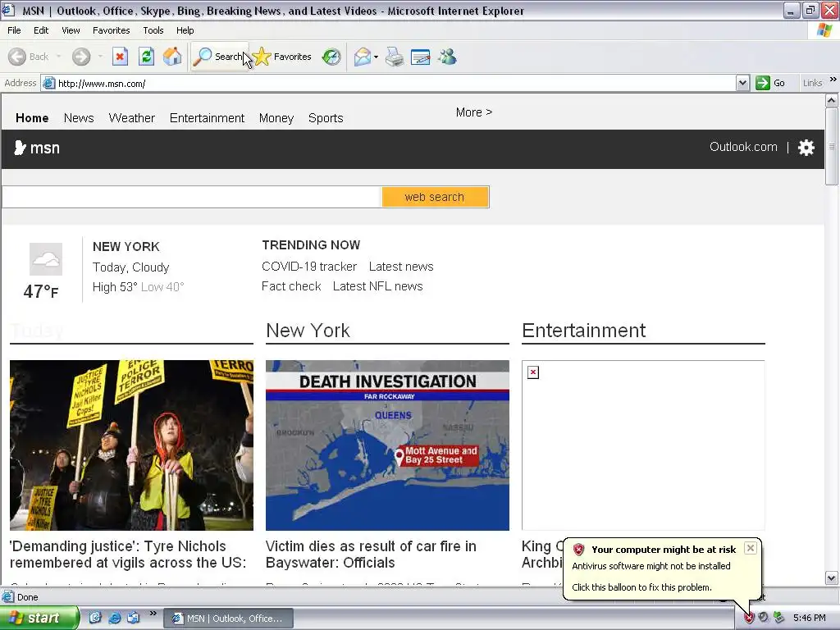Click the red security shield tray icon

point(749,619)
